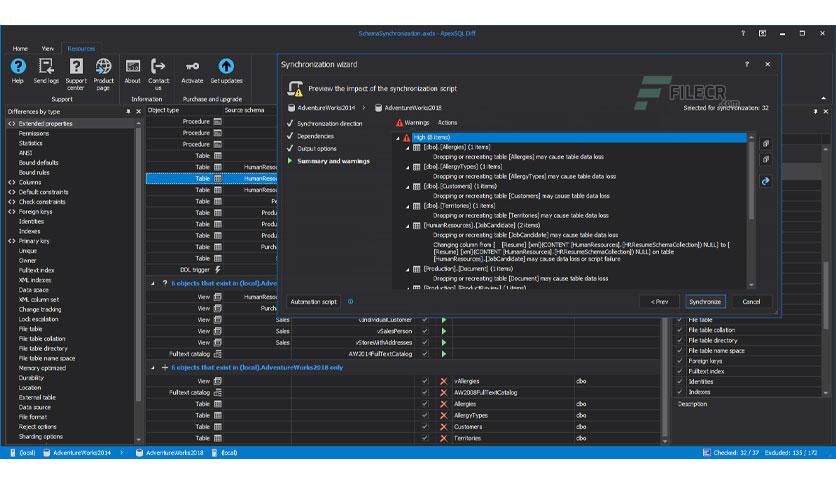Collapse the High items warning group
The width and height of the screenshot is (836, 484).
398,138
